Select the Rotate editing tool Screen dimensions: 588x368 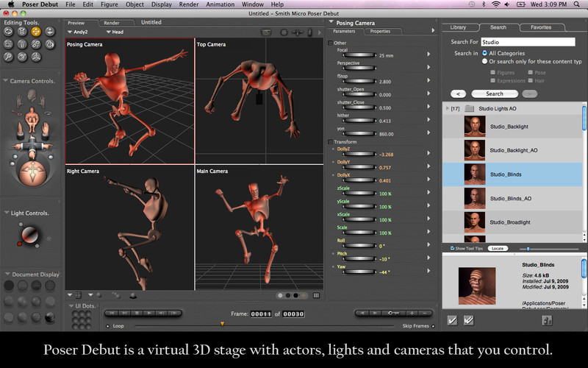[x=8, y=32]
